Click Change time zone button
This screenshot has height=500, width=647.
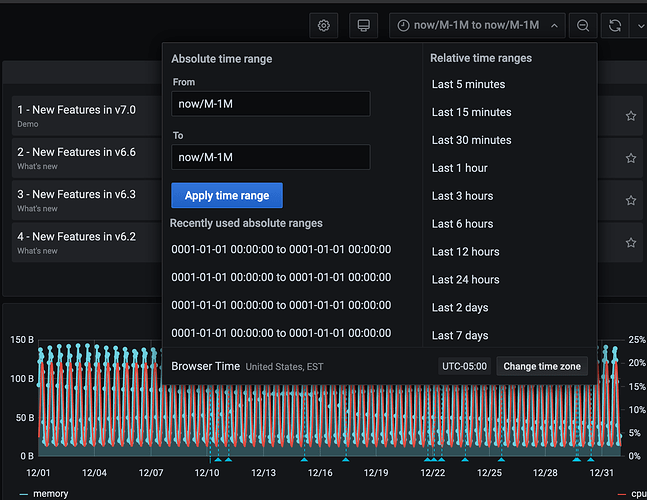[x=542, y=366]
